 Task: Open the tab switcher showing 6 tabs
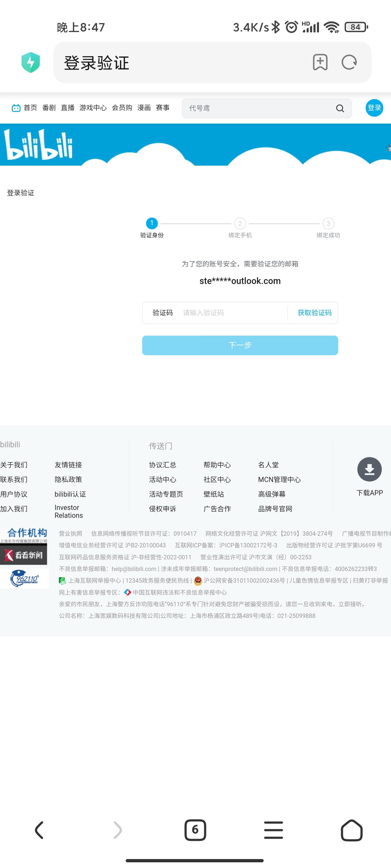[x=195, y=830]
